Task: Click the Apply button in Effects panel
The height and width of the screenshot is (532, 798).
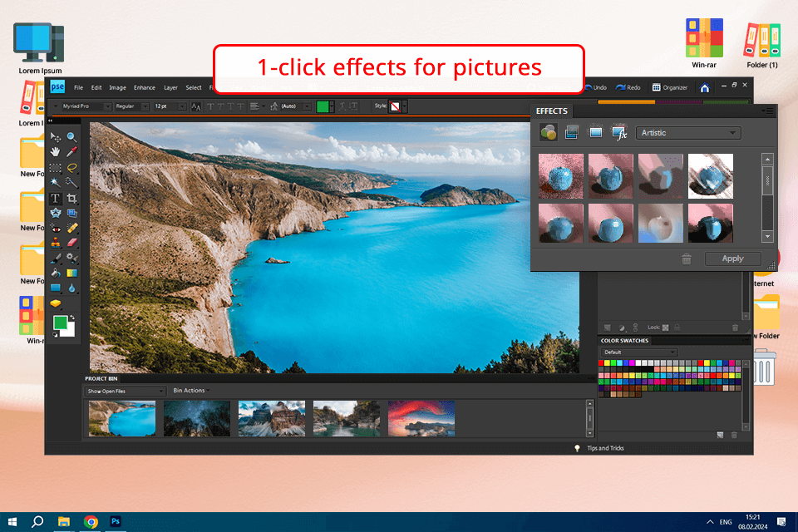Action: pyautogui.click(x=732, y=259)
